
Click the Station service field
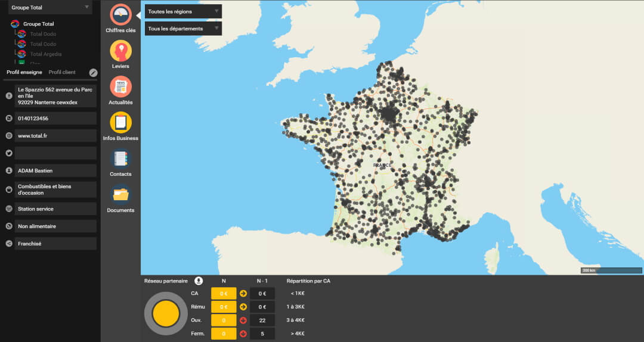[55, 209]
